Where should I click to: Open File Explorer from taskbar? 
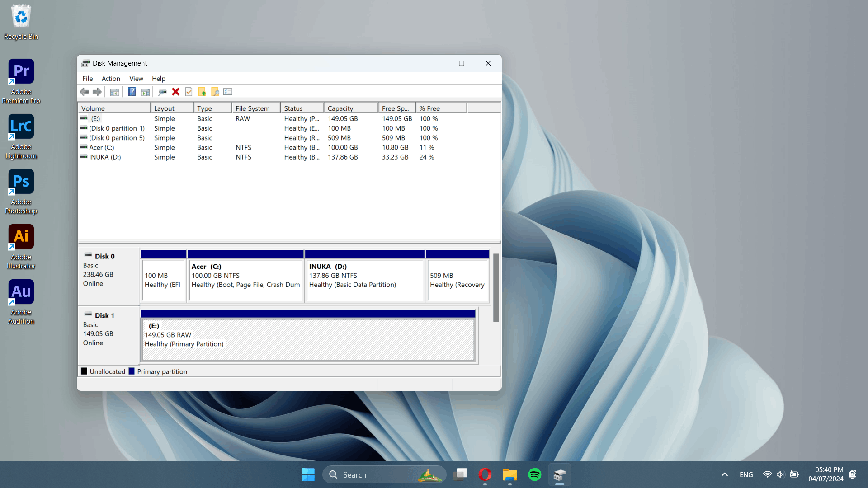tap(510, 474)
